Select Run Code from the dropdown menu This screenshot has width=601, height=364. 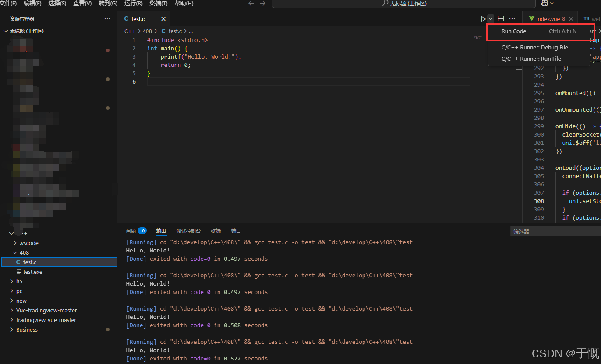coord(514,31)
